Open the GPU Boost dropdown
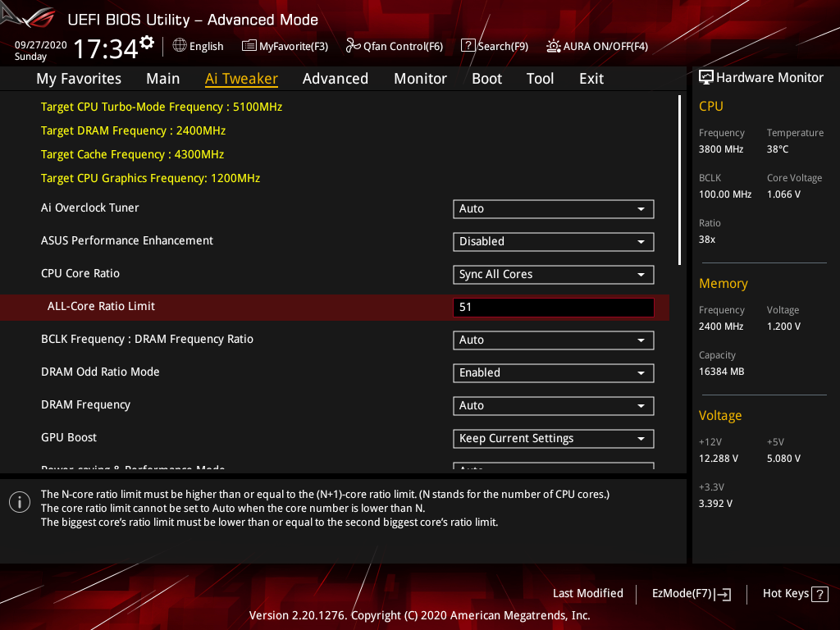This screenshot has height=630, width=840. (x=554, y=439)
